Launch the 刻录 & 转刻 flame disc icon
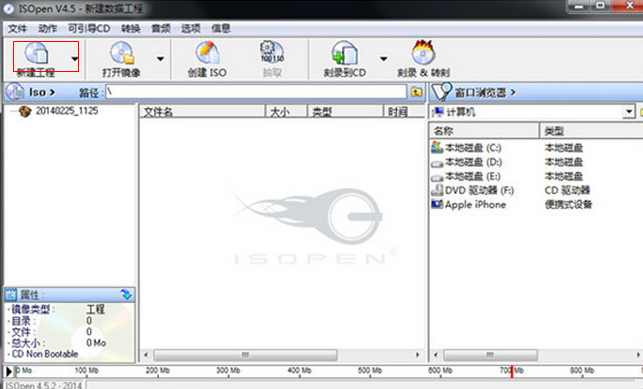 point(423,52)
